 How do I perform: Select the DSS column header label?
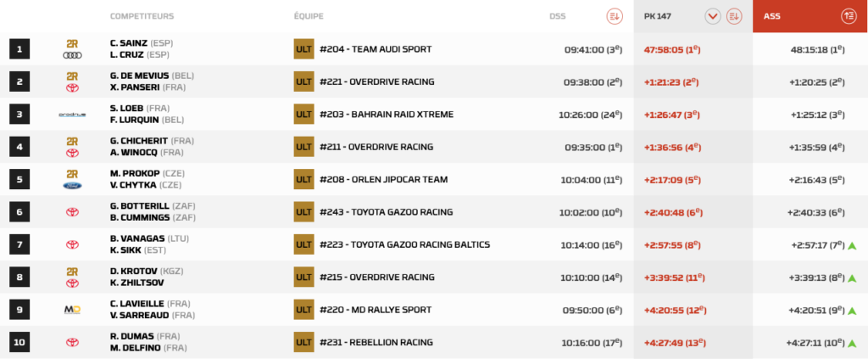tap(557, 16)
